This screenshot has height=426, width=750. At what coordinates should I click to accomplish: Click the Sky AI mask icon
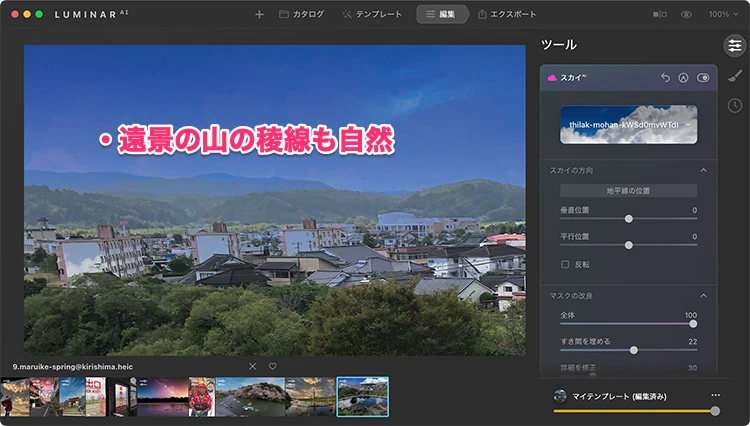[x=684, y=77]
